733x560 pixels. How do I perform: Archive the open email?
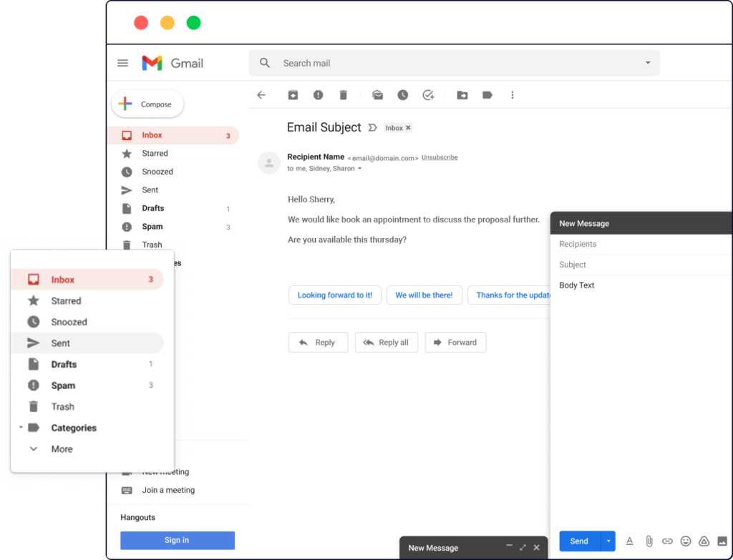tap(293, 94)
